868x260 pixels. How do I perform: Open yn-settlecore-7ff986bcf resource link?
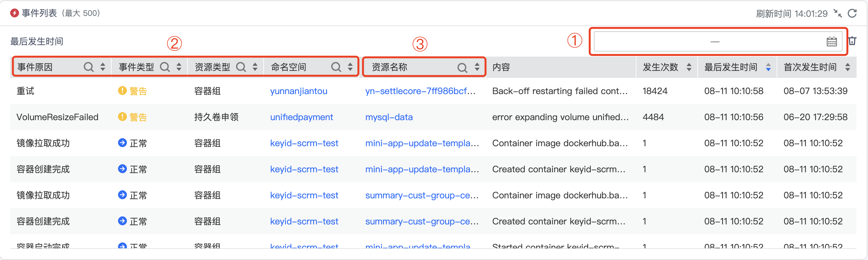420,91
